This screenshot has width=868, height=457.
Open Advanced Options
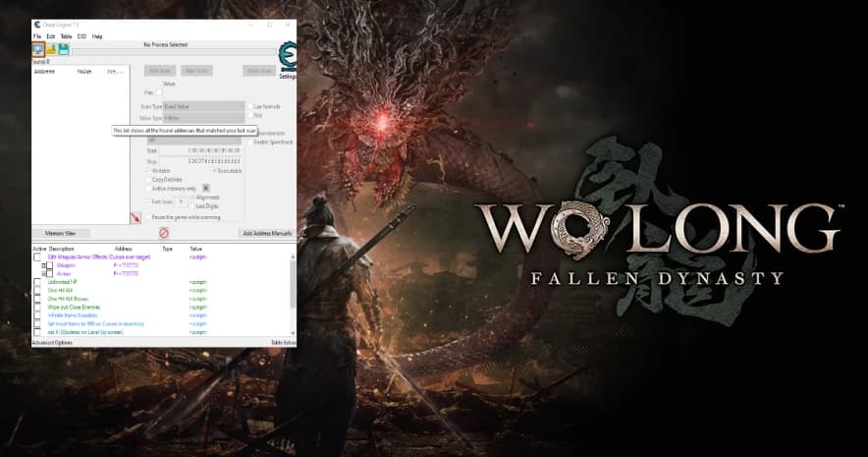coord(53,343)
